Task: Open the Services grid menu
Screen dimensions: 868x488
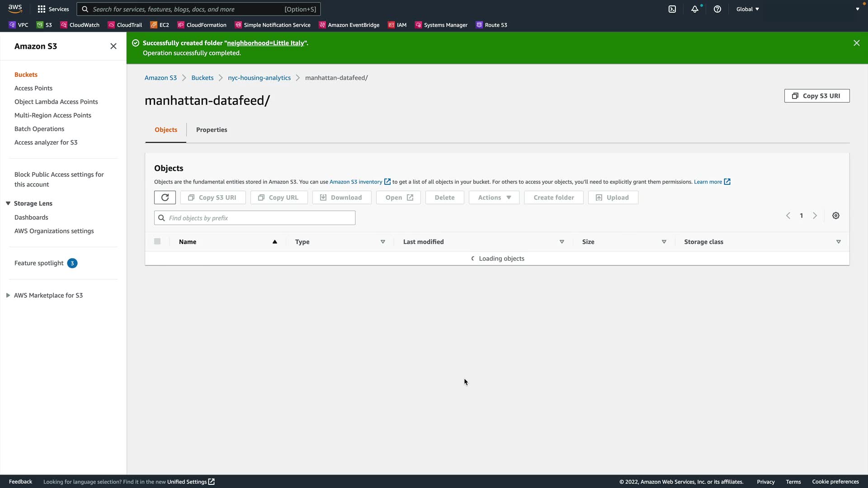Action: tap(53, 9)
